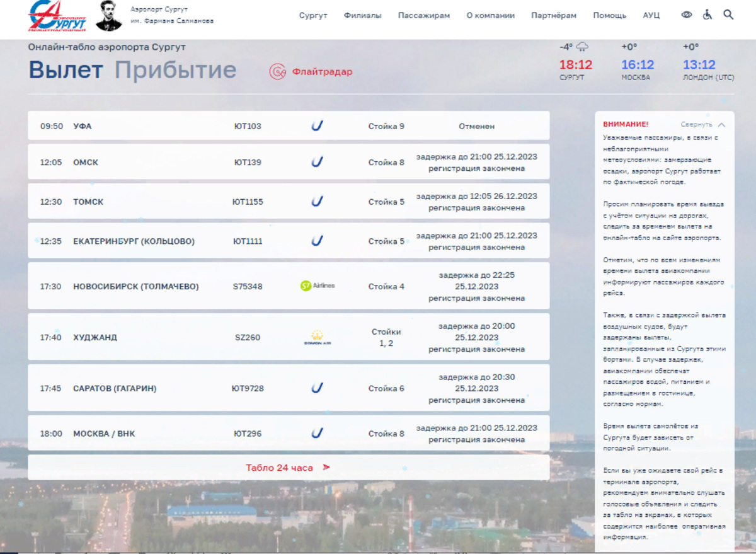The width and height of the screenshot is (756, 554).
Task: Click the wheelchair accessibility icon
Action: click(707, 15)
